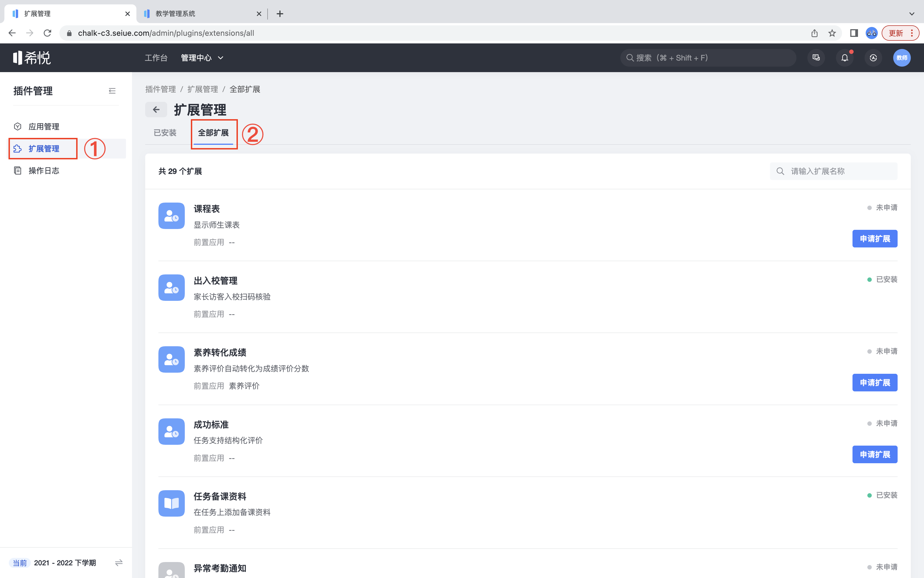Click the site lock icon in address bar
This screenshot has width=924, height=578.
coord(69,33)
